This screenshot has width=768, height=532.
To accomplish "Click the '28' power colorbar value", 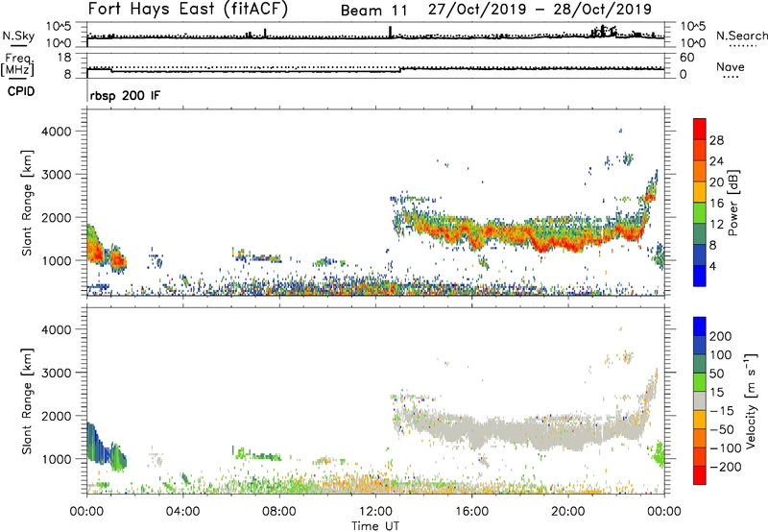I will [x=716, y=140].
